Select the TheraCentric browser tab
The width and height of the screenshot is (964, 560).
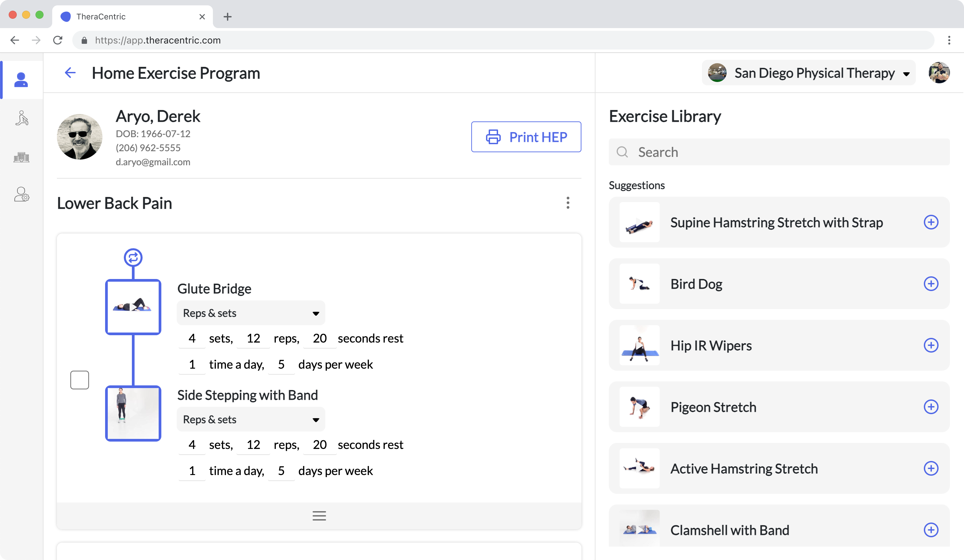[132, 17]
